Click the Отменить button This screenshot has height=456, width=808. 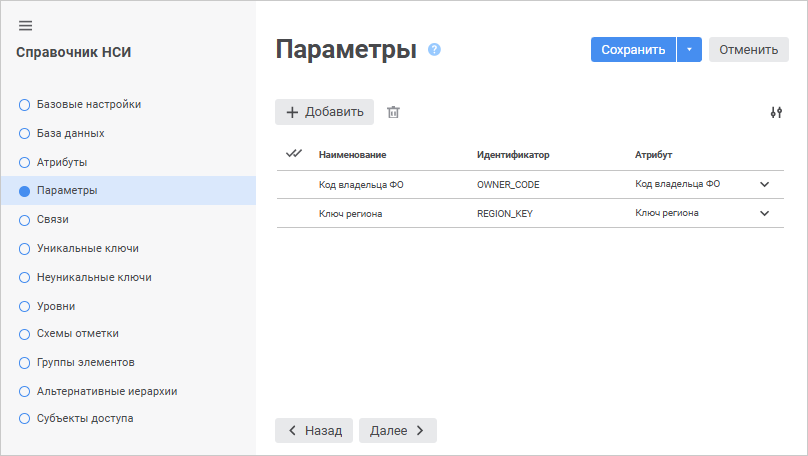(x=748, y=50)
